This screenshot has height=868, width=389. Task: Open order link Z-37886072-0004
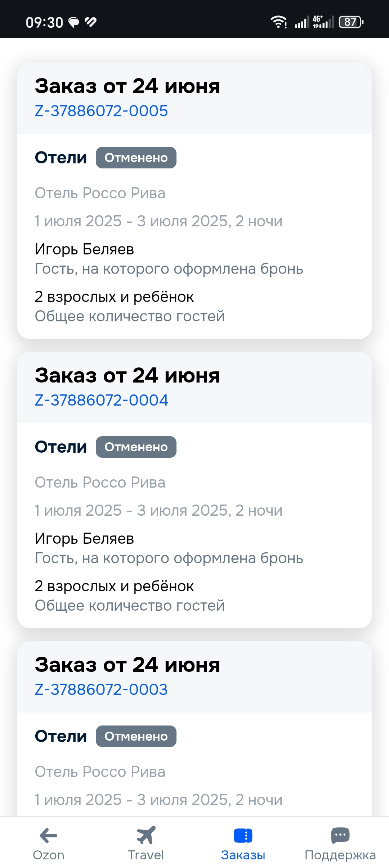101,400
